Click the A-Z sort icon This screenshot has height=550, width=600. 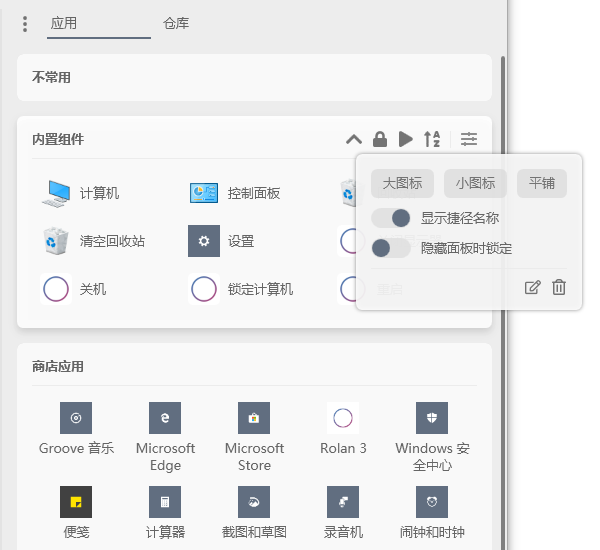(x=431, y=139)
